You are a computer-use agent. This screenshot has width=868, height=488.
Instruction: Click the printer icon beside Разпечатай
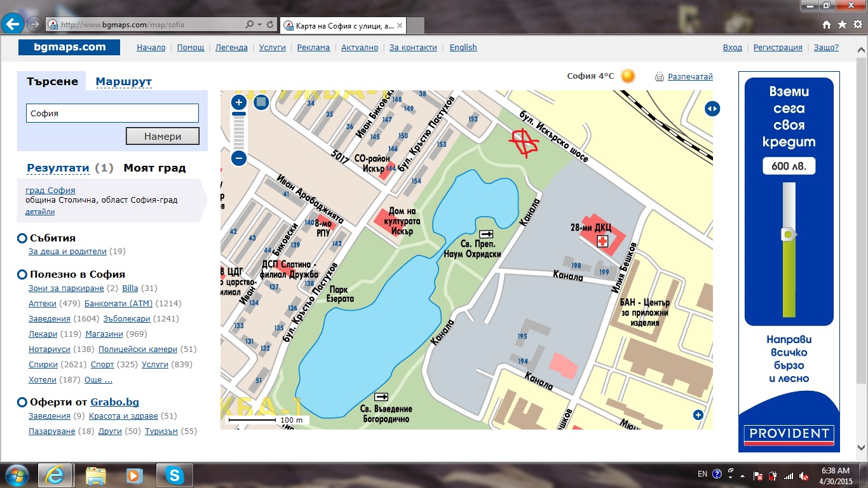tap(660, 77)
